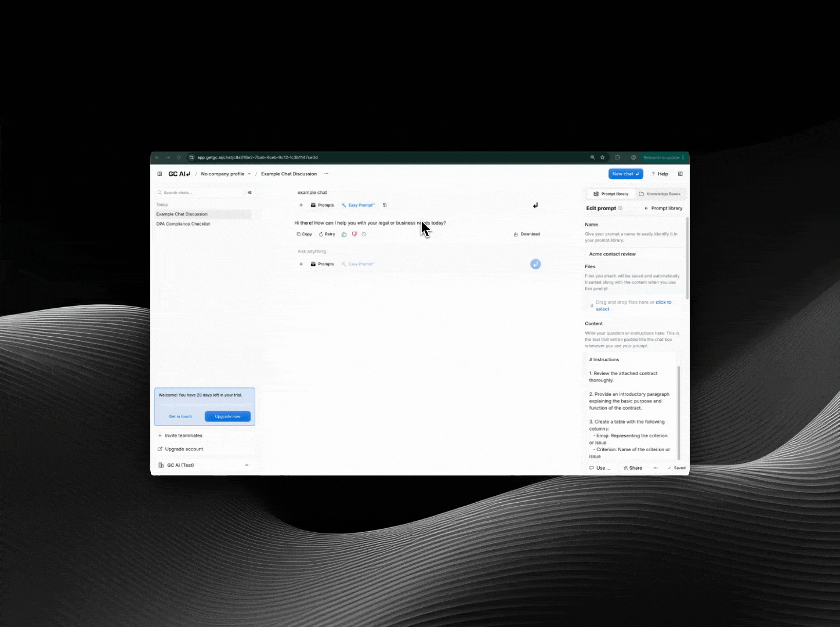Open the Example Chat Discussion breadcrumb
The width and height of the screenshot is (840, 627).
(x=289, y=174)
